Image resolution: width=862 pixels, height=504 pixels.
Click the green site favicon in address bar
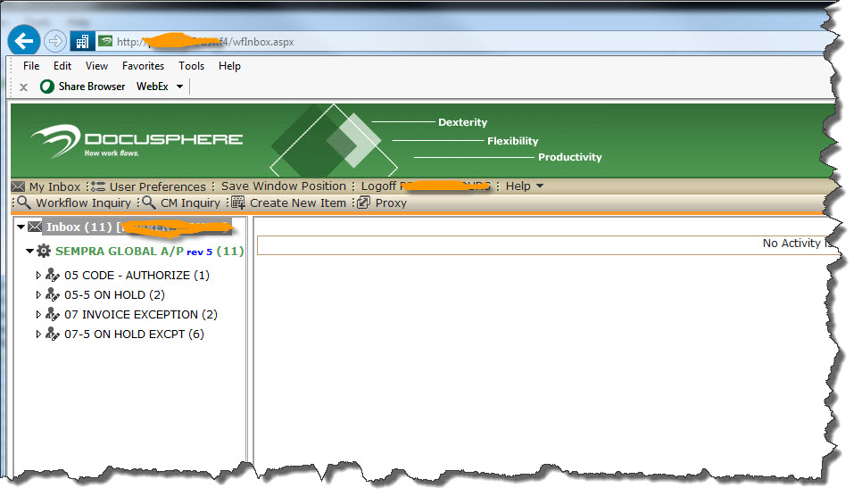coord(105,41)
